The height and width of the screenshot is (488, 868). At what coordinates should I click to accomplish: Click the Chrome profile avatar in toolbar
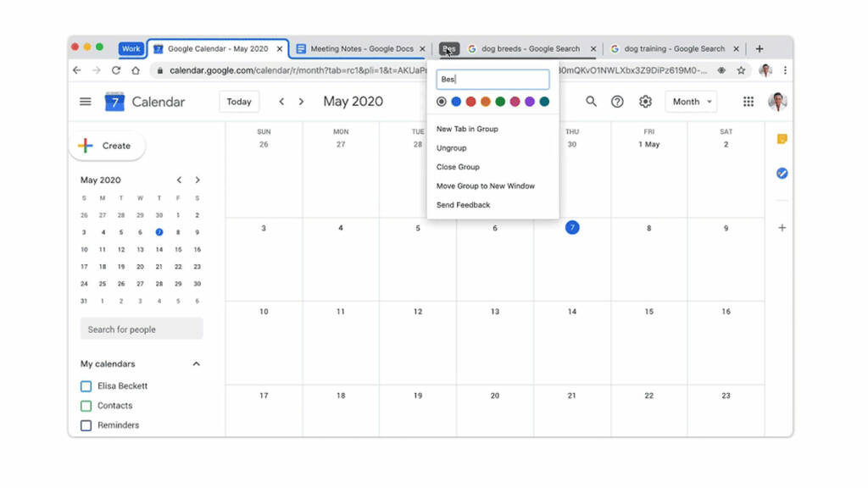click(x=765, y=70)
